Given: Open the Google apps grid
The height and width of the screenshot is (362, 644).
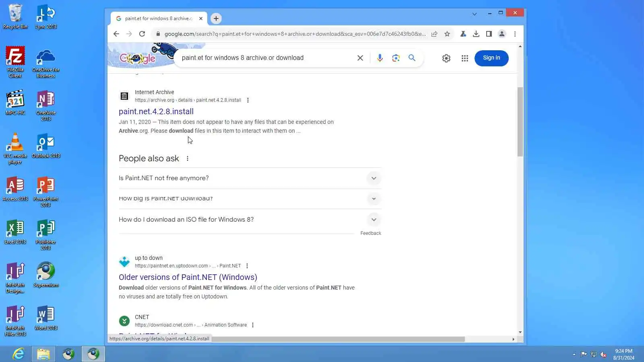Looking at the screenshot, I should pyautogui.click(x=465, y=58).
